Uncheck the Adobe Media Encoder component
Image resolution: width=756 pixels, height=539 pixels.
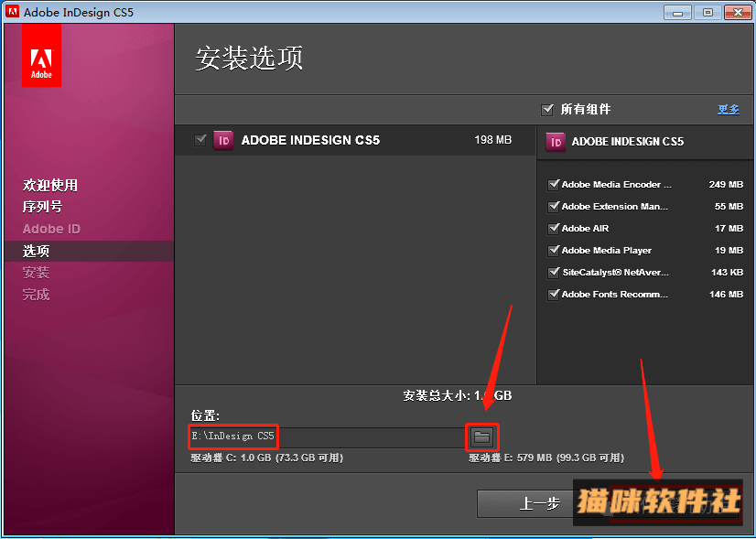pos(553,185)
